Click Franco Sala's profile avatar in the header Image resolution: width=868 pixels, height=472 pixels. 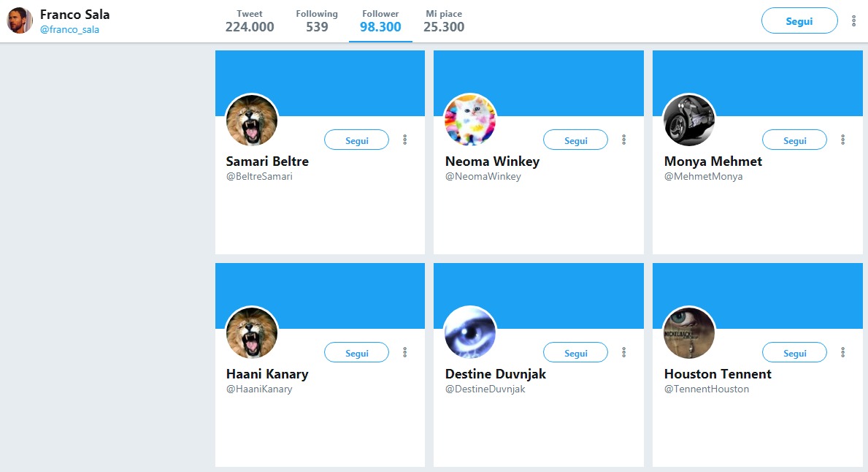[20, 20]
